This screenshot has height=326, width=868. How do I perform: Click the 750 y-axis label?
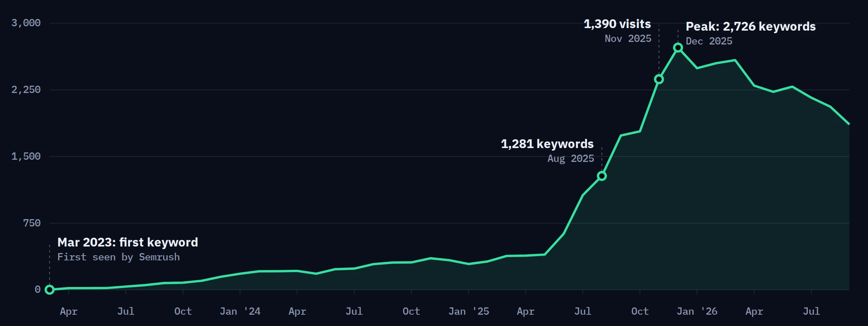point(32,223)
